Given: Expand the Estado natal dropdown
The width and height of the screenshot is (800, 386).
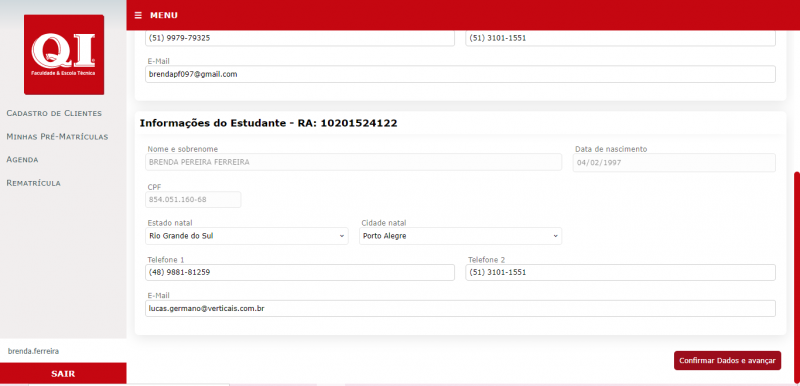Looking at the screenshot, I should point(247,236).
